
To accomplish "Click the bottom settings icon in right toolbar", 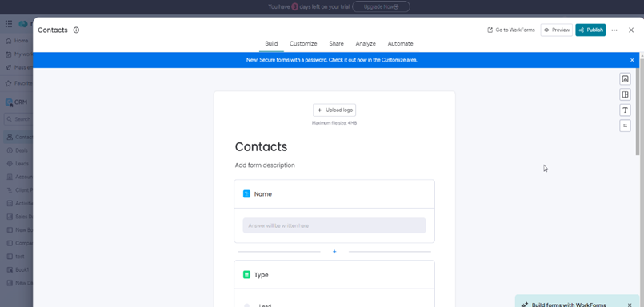I will tap(625, 126).
